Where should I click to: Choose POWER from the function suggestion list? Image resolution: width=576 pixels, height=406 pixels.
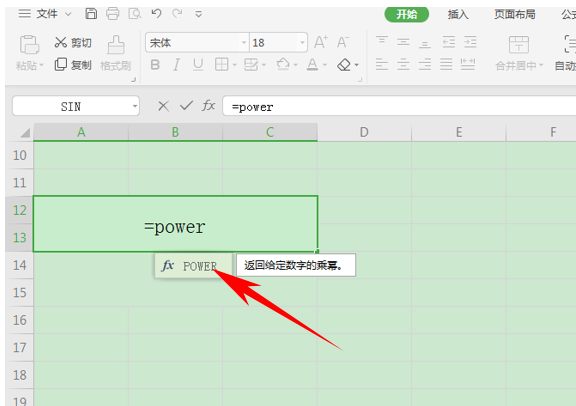click(194, 266)
